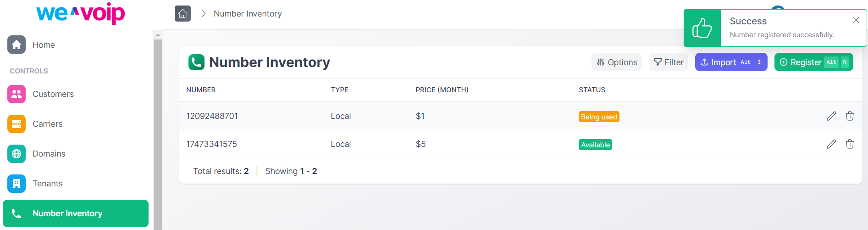
Task: Edit number 17473341575 with pencil icon
Action: pyautogui.click(x=831, y=144)
